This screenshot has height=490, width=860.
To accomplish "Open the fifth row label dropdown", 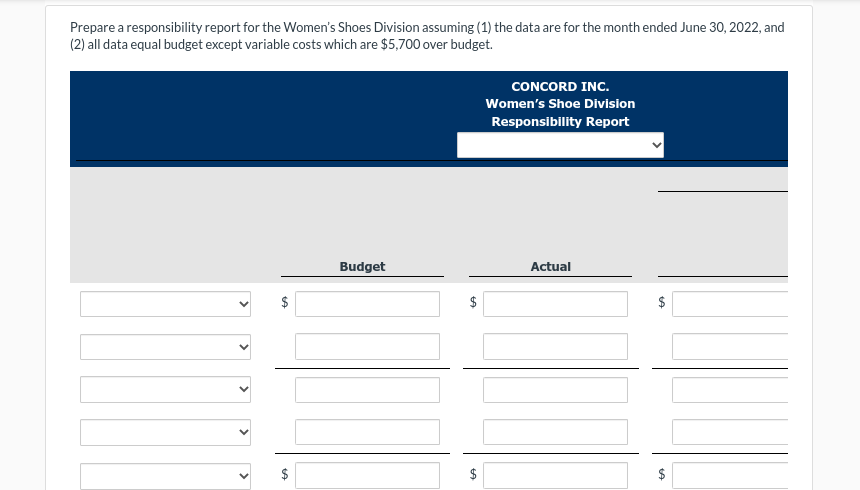I will click(x=165, y=476).
